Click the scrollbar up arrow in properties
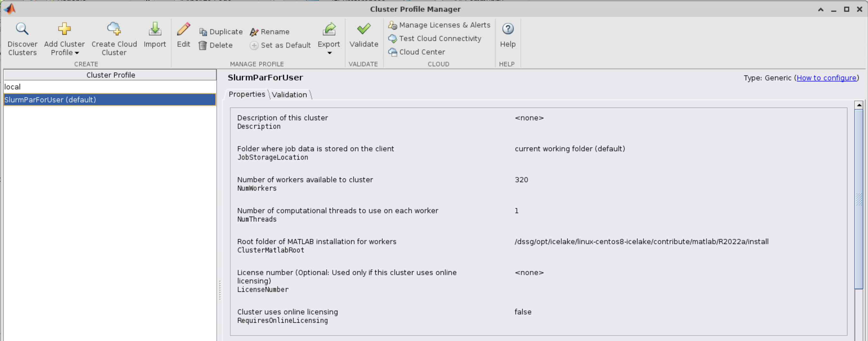The image size is (868, 341). pos(859,105)
